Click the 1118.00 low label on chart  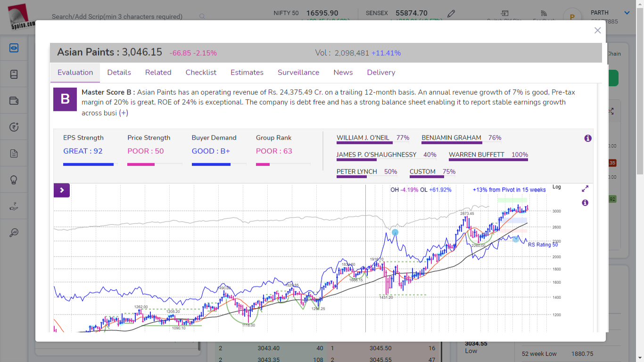(x=248, y=325)
